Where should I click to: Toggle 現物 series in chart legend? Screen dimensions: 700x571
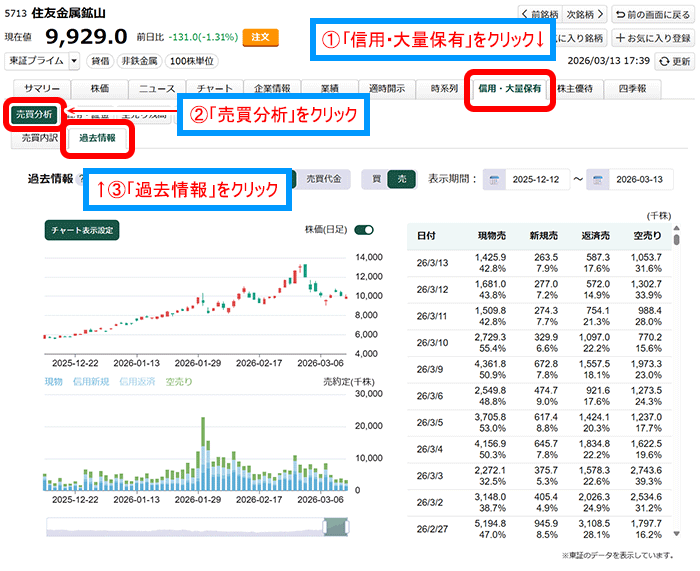54,382
